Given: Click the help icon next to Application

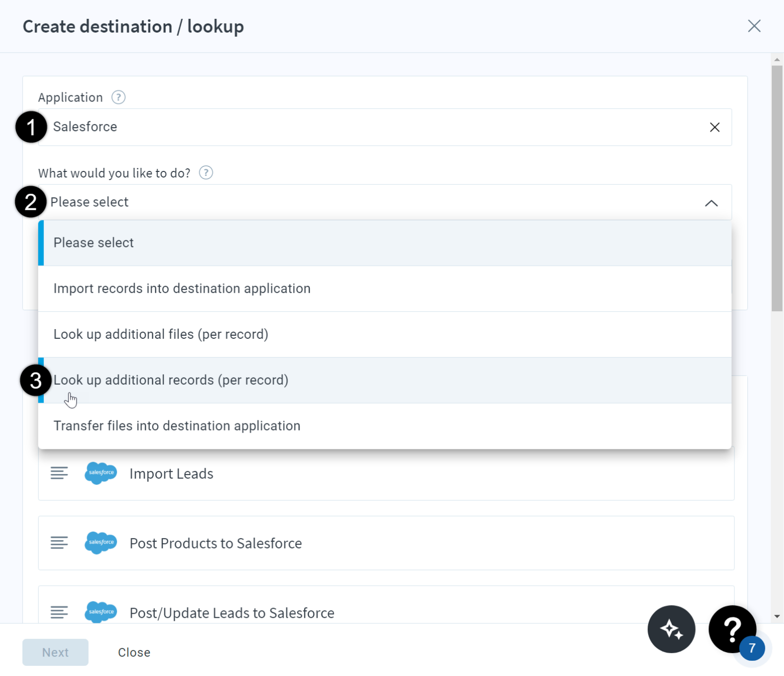Looking at the screenshot, I should coord(118,97).
